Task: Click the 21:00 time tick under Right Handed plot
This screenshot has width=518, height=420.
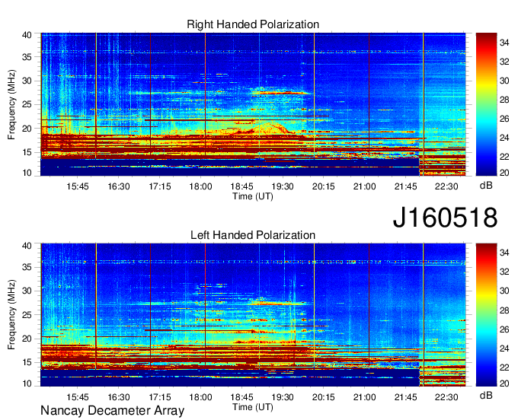Action: coord(364,186)
